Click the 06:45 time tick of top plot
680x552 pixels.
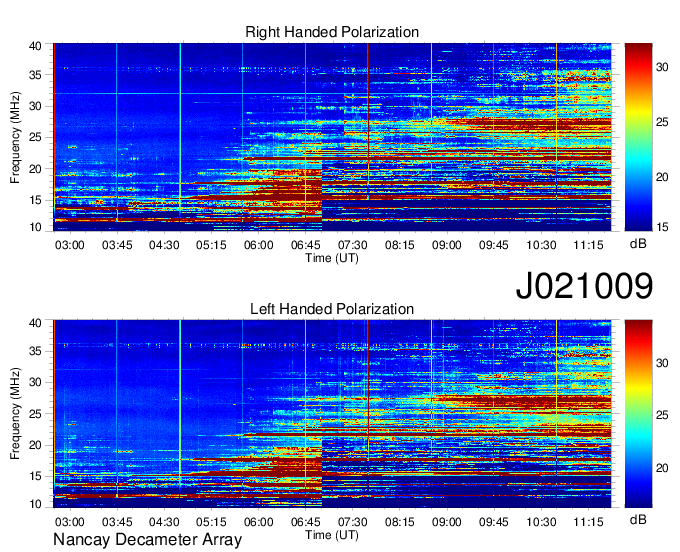305,245
